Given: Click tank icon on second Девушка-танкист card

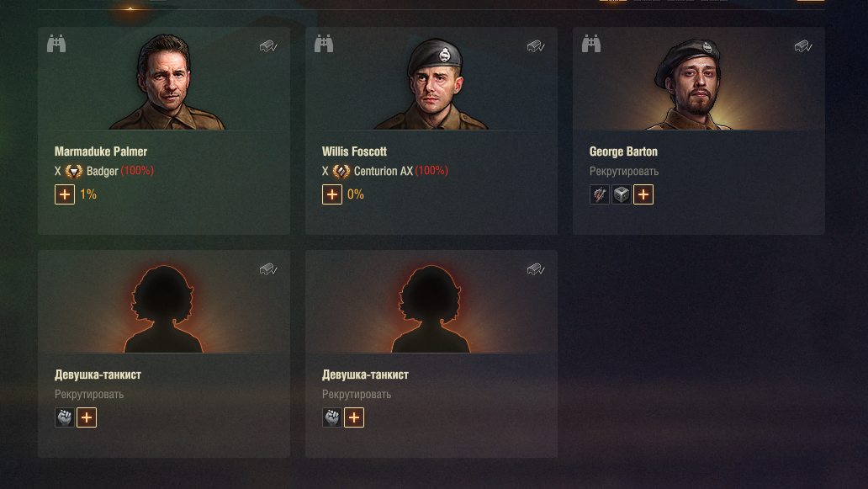Looking at the screenshot, I should click(536, 269).
